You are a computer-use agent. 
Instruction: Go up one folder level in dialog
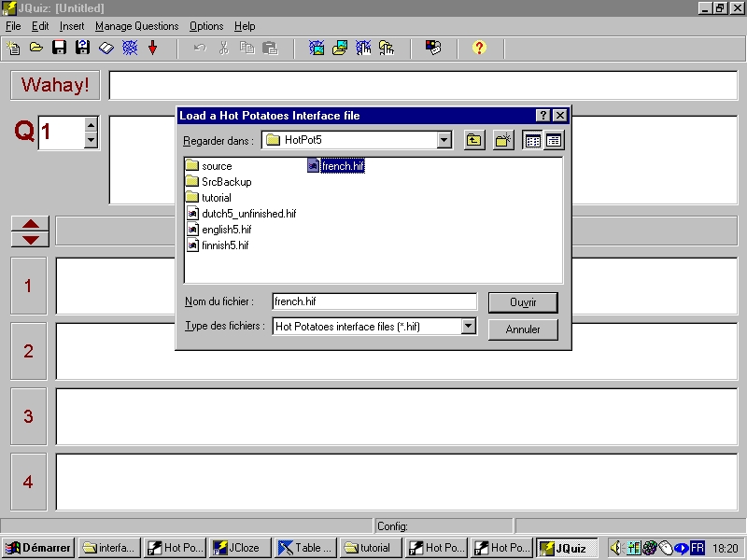474,141
